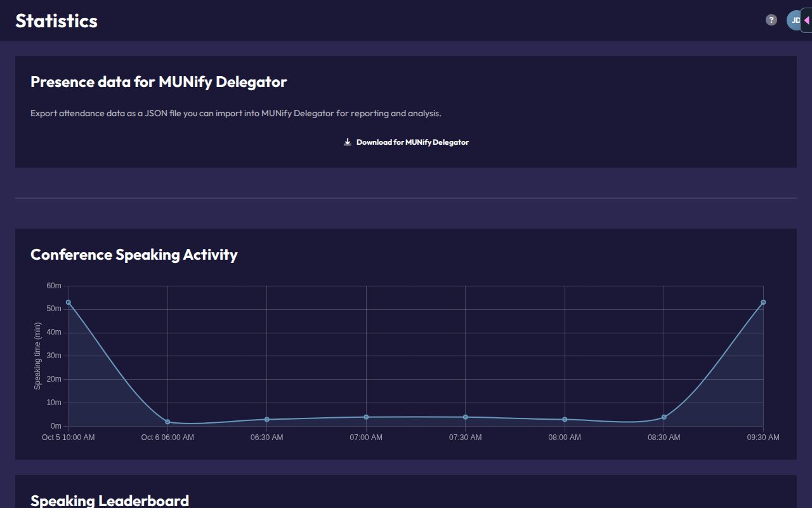Click the Speaking time (min) axis title

37,356
